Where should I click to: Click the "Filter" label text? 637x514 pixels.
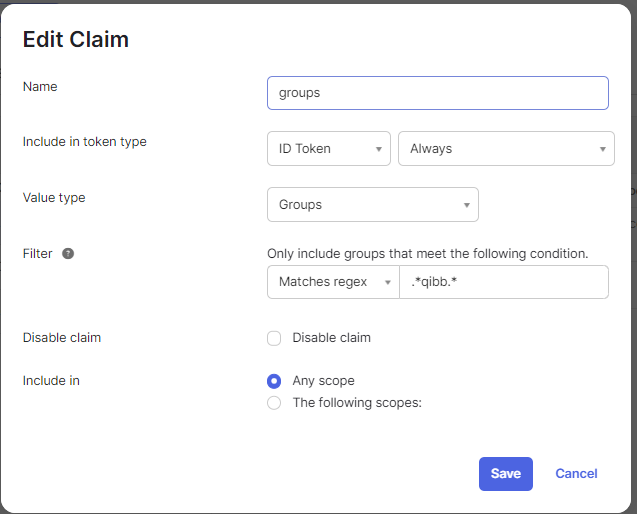click(37, 254)
